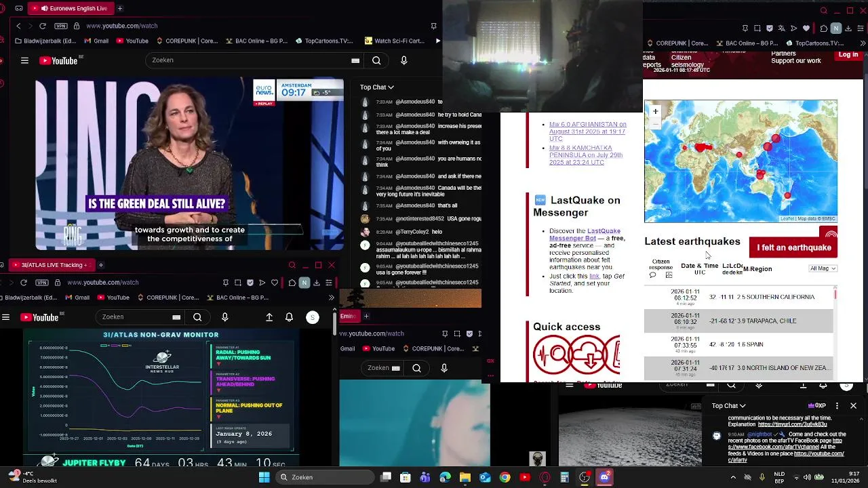
Task: Open Bladwijzerbalk folder in Euronews window
Action: click(45, 41)
